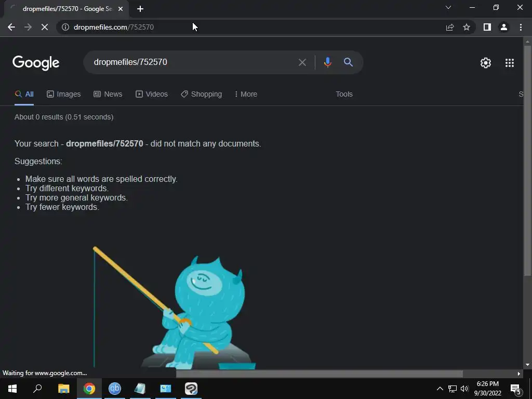Show hidden system tray icons
Screen dimensions: 532x399
[x=440, y=389]
